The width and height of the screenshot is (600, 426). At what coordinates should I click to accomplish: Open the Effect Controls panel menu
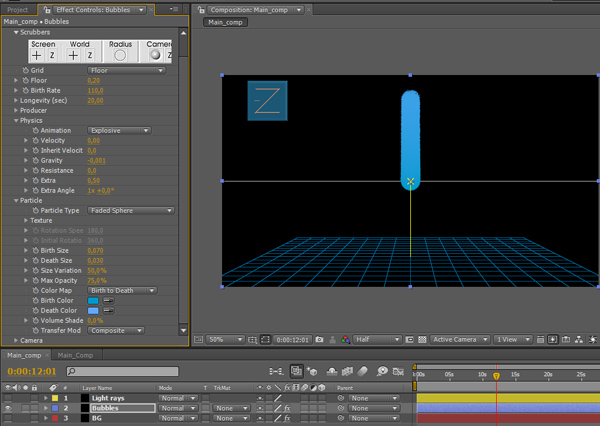pos(174,9)
